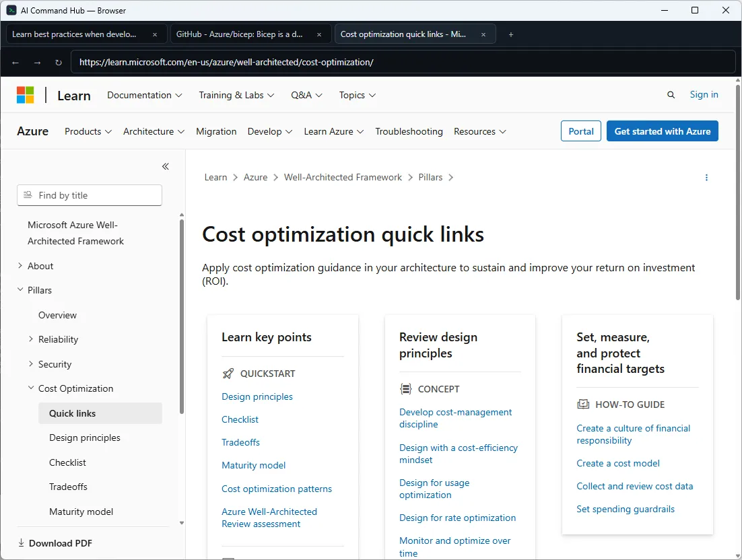Select Quick links in the sidebar

[100, 413]
